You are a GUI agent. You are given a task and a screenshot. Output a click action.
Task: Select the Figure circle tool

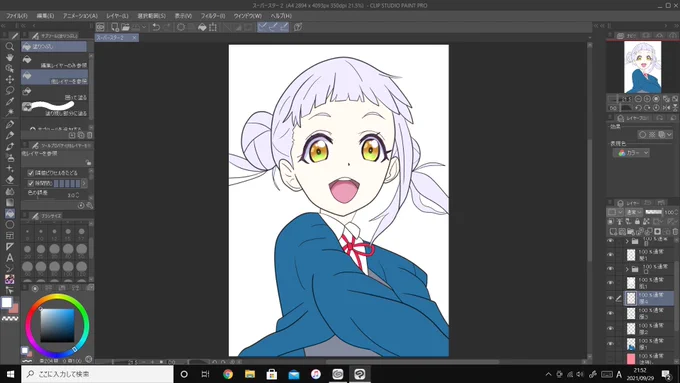tap(10, 225)
